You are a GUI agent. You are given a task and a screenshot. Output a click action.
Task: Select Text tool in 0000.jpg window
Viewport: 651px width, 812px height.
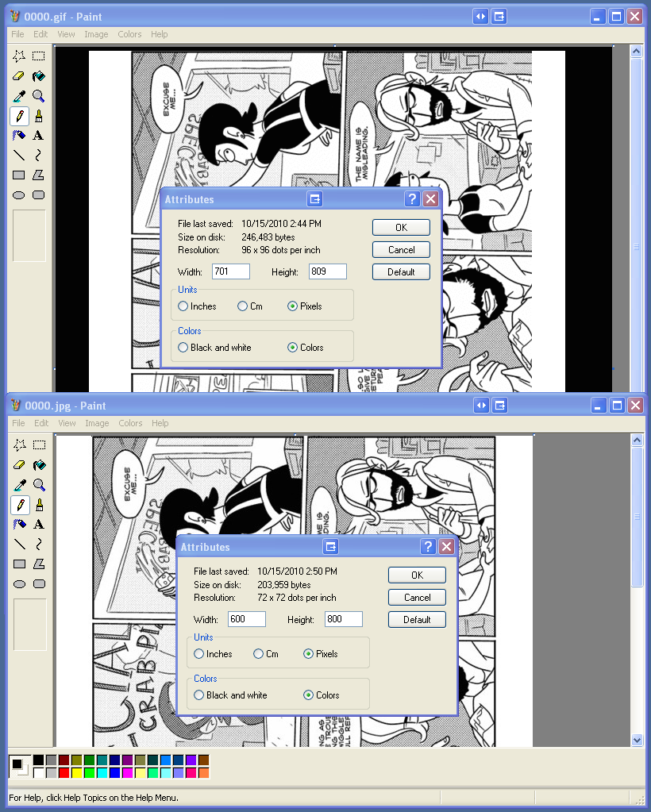pos(40,524)
